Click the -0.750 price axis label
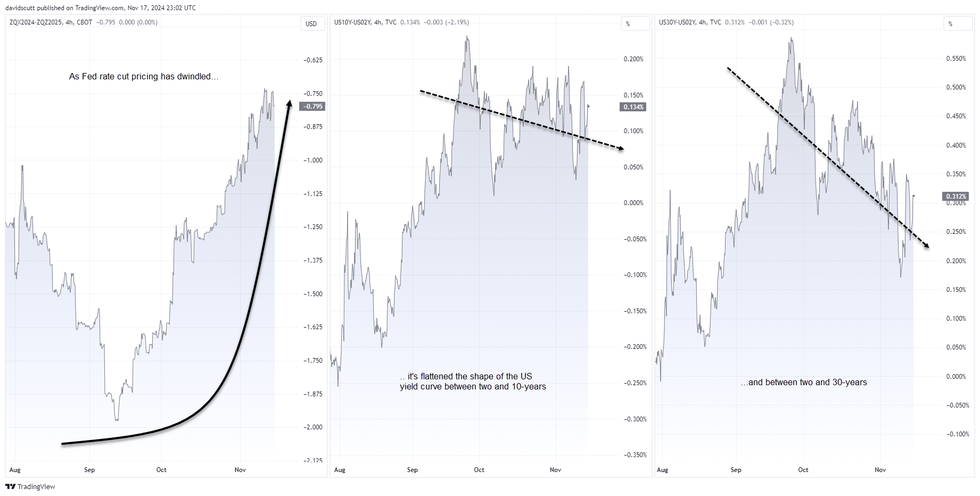The height and width of the screenshot is (496, 980). tap(312, 94)
